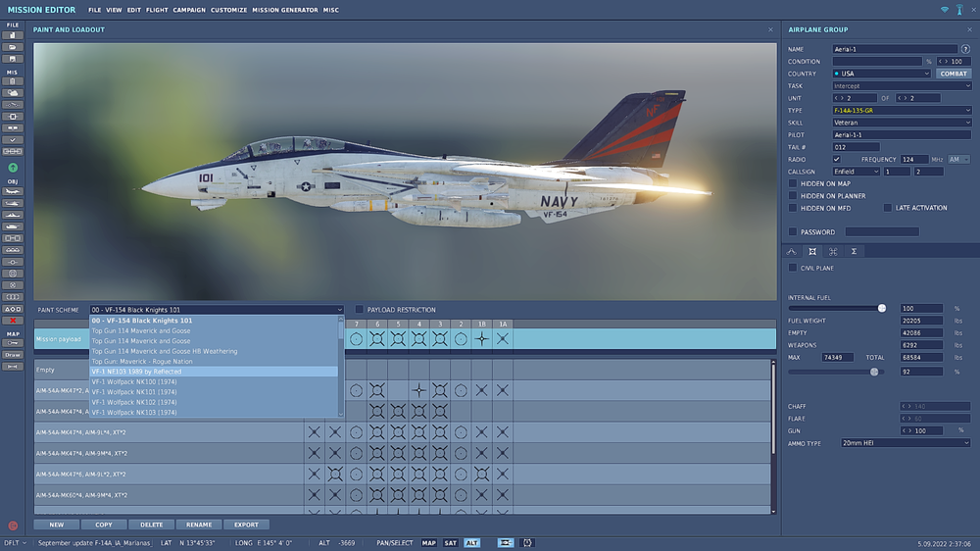980x551 pixels.
Task: Select the helicopter group placement tool
Action: coord(13,203)
